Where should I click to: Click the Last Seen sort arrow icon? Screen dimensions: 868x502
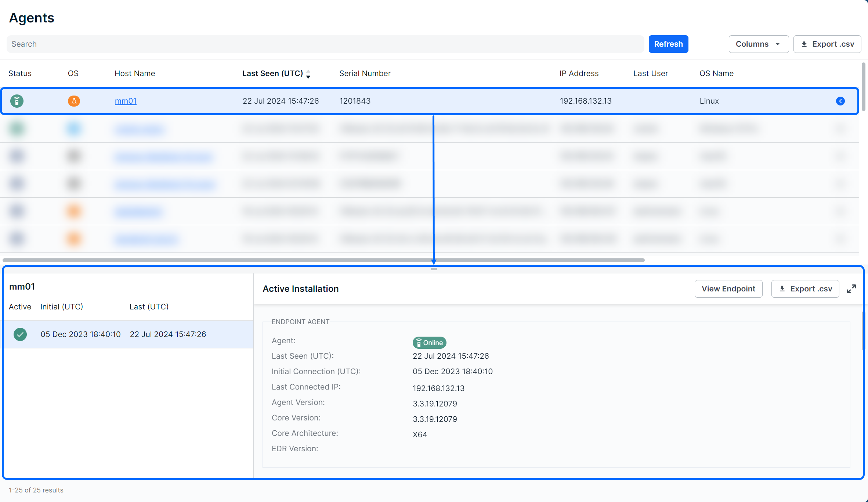pyautogui.click(x=308, y=74)
